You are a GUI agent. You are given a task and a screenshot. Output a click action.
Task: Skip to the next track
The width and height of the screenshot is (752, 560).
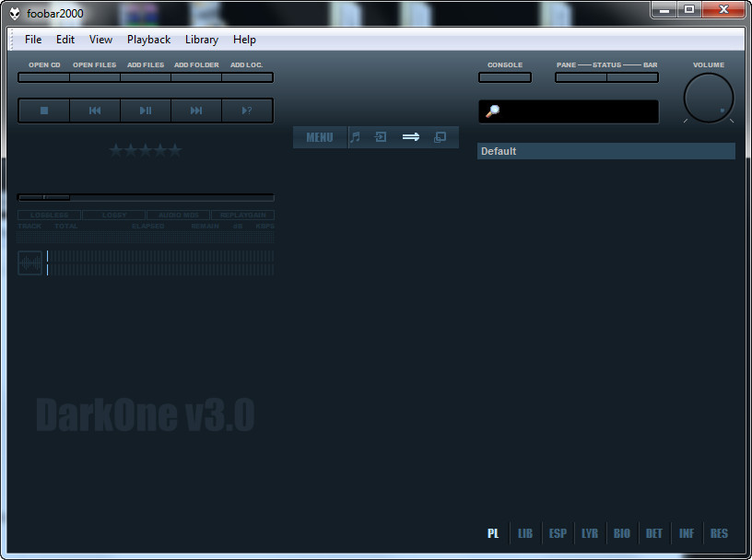(x=196, y=111)
